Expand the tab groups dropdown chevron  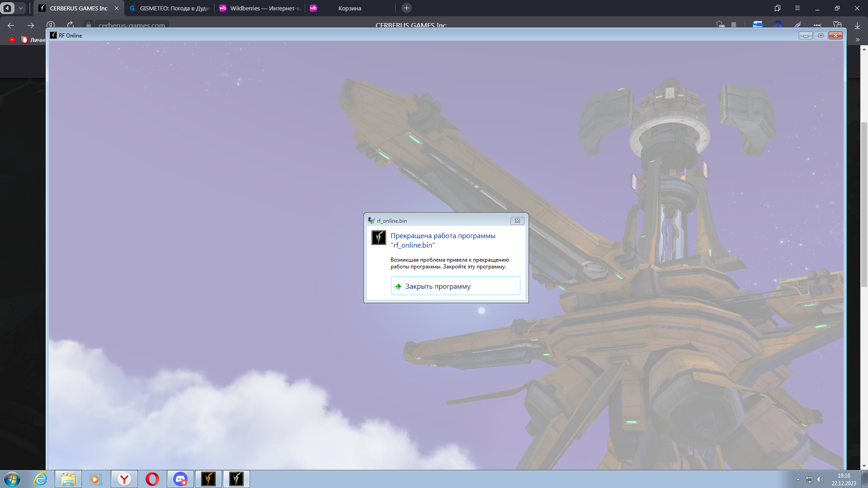pyautogui.click(x=21, y=8)
